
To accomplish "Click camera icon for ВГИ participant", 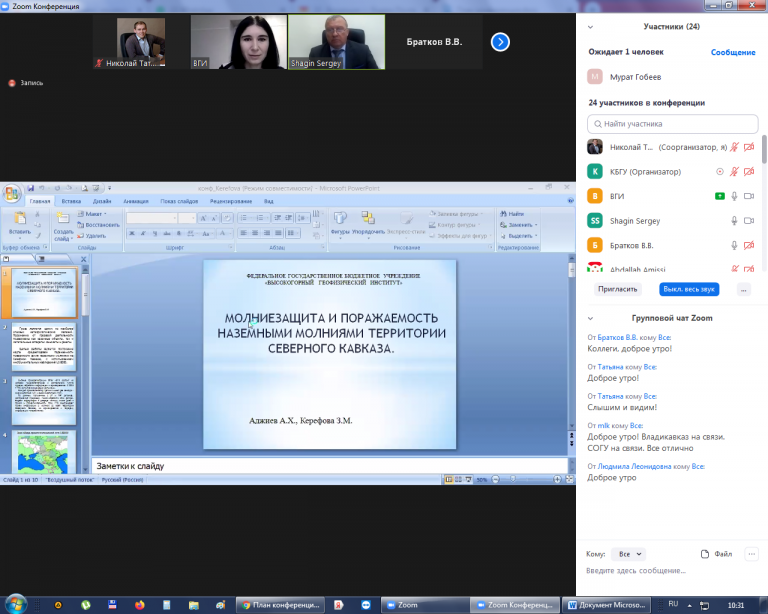I will [748, 196].
